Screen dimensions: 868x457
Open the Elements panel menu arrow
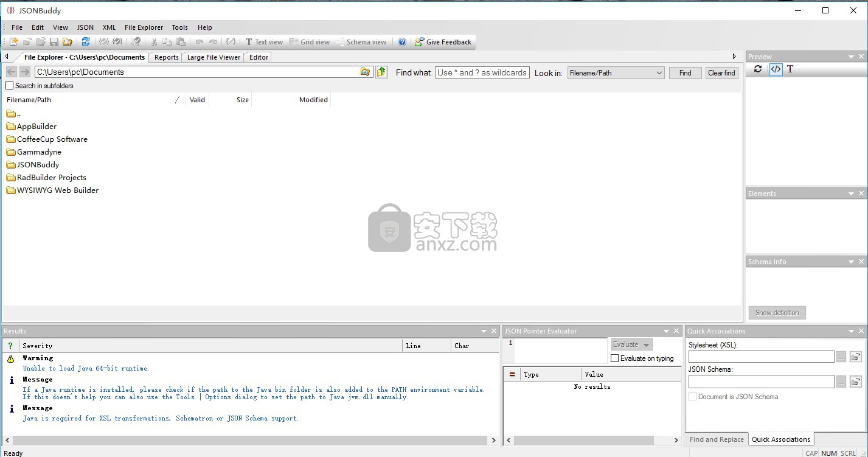pyautogui.click(x=852, y=194)
